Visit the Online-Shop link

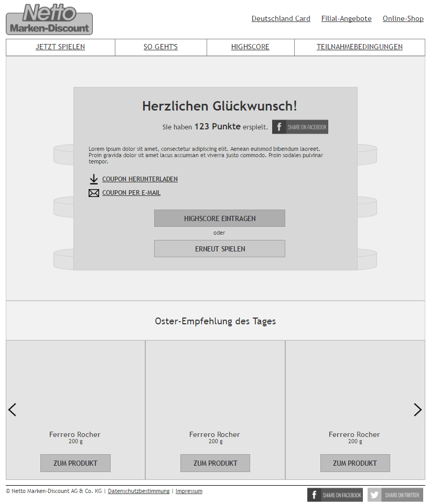pyautogui.click(x=403, y=19)
